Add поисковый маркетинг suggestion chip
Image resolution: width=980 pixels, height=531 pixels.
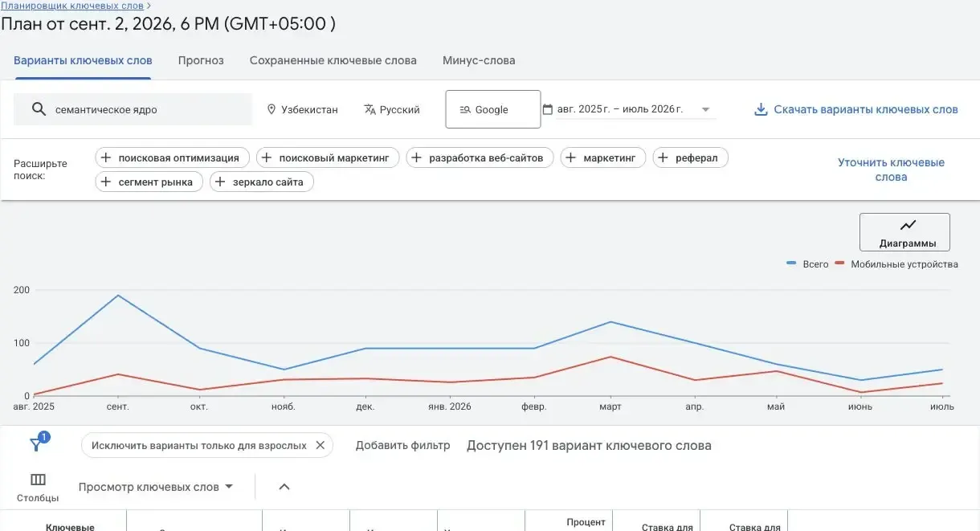click(x=328, y=158)
